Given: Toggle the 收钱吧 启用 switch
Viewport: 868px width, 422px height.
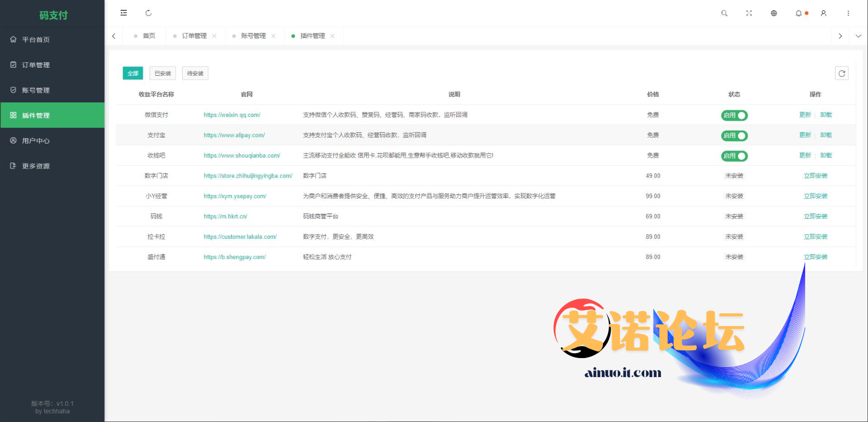Looking at the screenshot, I should (x=734, y=156).
